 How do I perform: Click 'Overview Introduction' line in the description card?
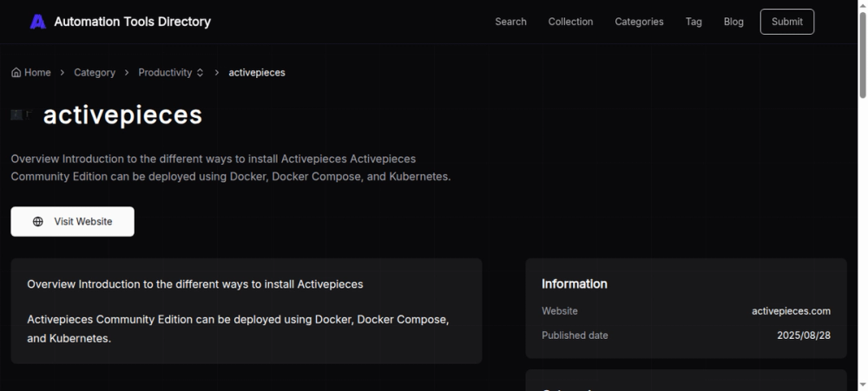[x=194, y=284]
